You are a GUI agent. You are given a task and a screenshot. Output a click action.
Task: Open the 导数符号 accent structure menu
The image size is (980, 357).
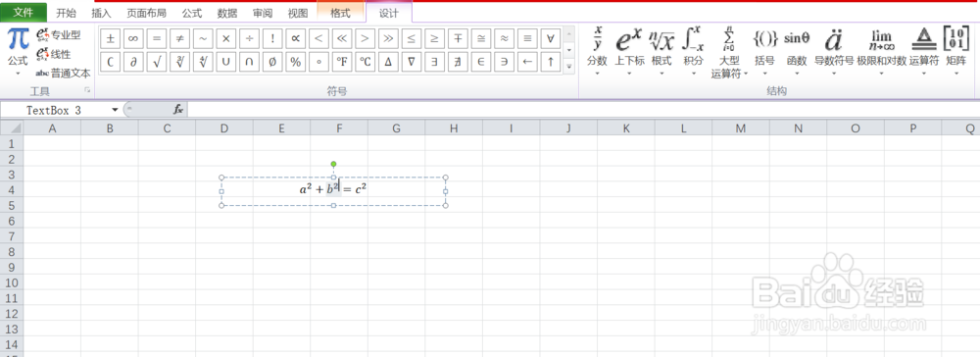coord(834,51)
